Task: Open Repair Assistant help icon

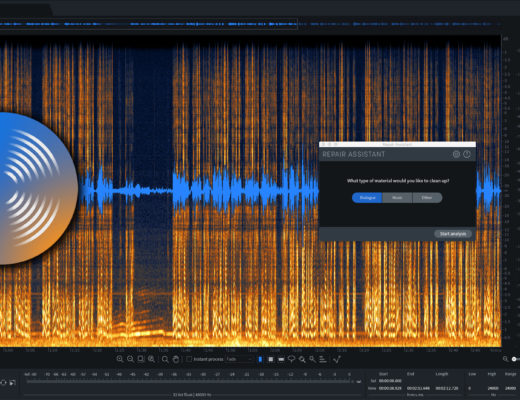Action: (x=467, y=154)
